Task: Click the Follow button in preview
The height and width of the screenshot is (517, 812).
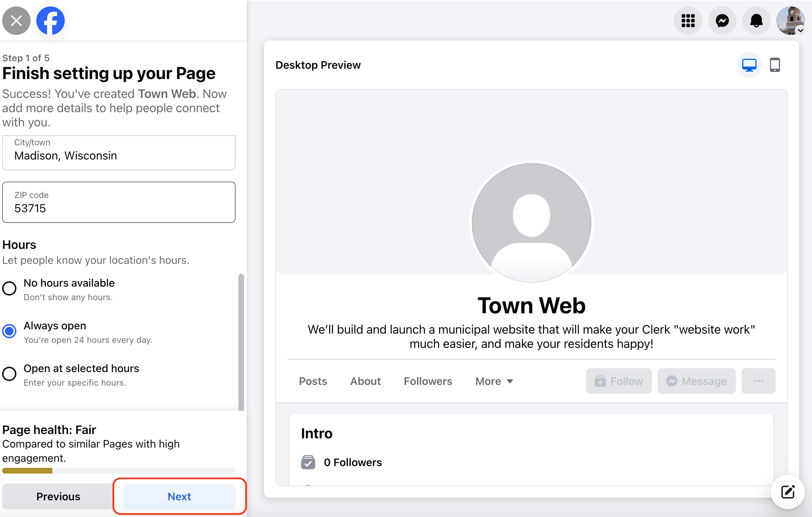Action: (x=619, y=381)
